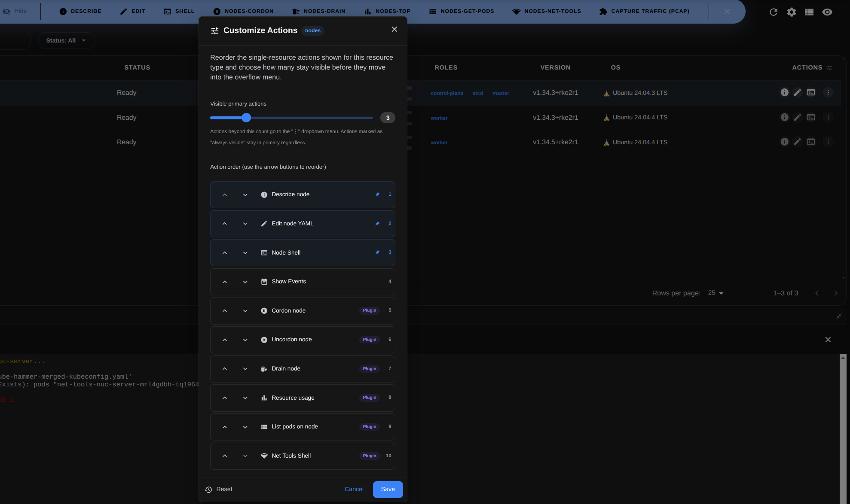Describe the control-plane node via info icon
850x504 pixels.
point(784,92)
